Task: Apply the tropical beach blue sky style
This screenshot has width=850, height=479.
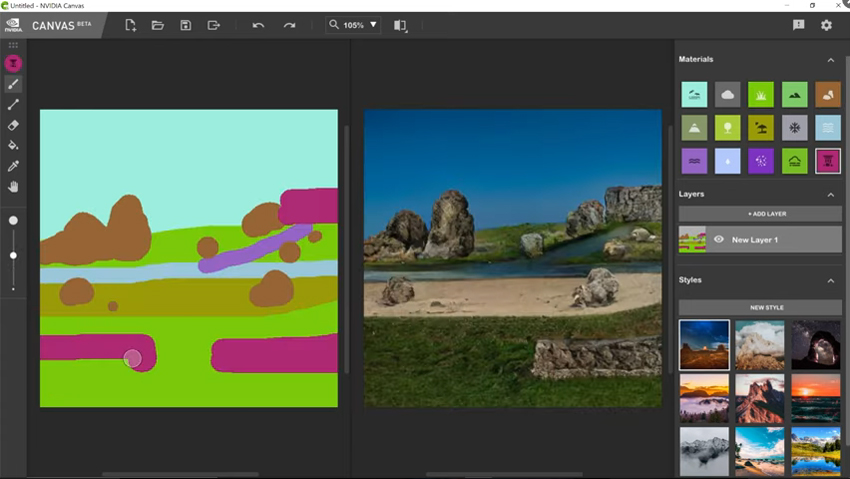Action: pos(760,451)
